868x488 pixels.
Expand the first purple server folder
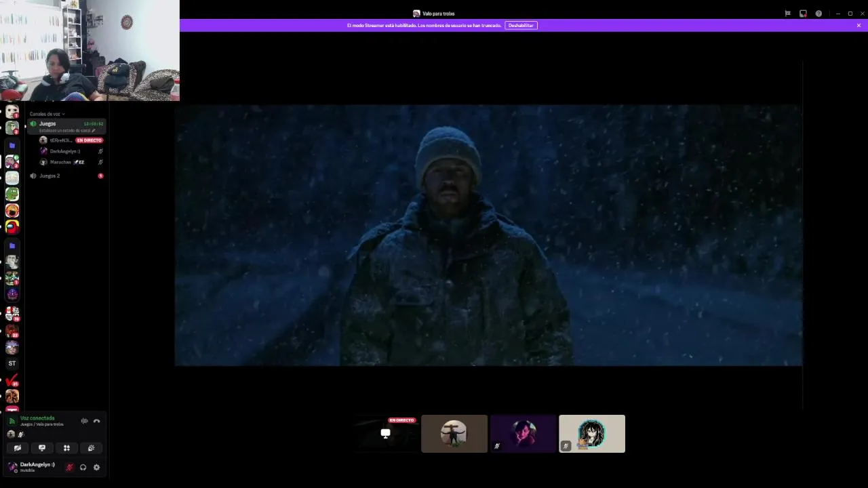12,146
